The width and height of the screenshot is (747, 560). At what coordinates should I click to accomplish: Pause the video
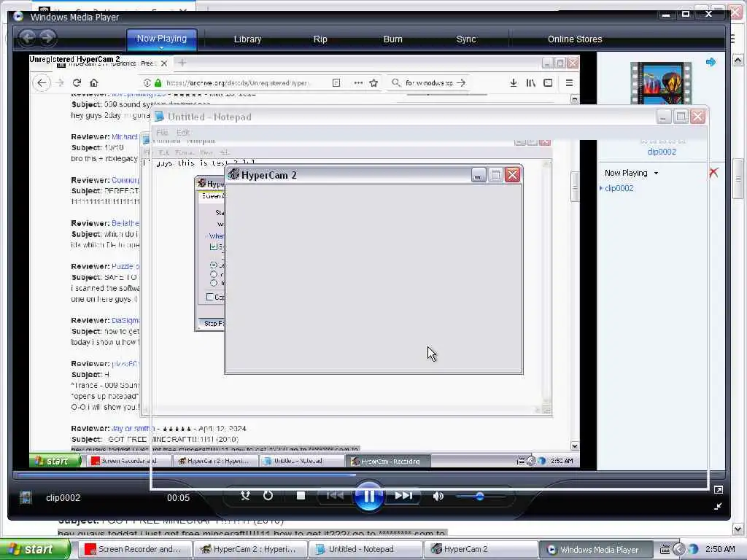tap(368, 496)
